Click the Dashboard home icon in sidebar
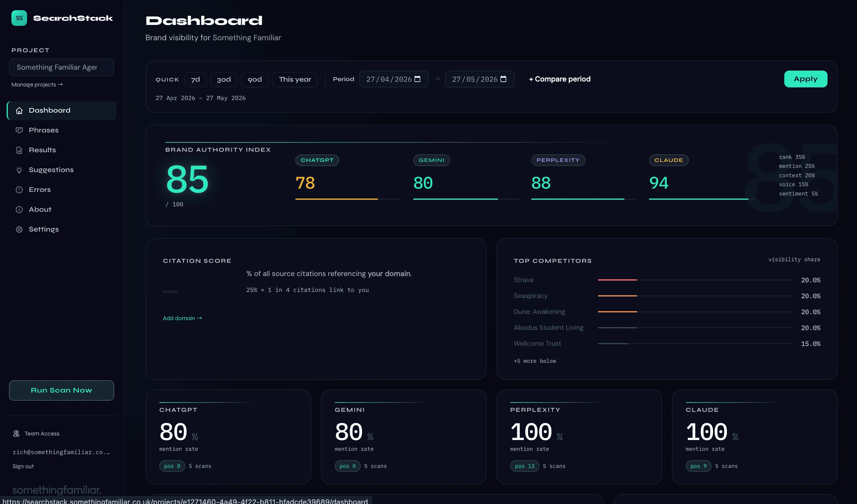Image resolution: width=857 pixels, height=504 pixels. coord(19,111)
